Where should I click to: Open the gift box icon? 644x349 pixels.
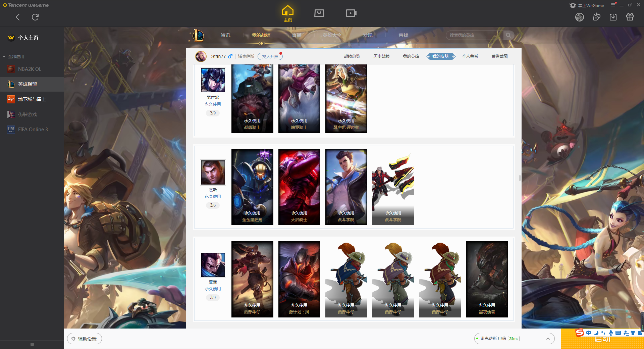tap(630, 17)
